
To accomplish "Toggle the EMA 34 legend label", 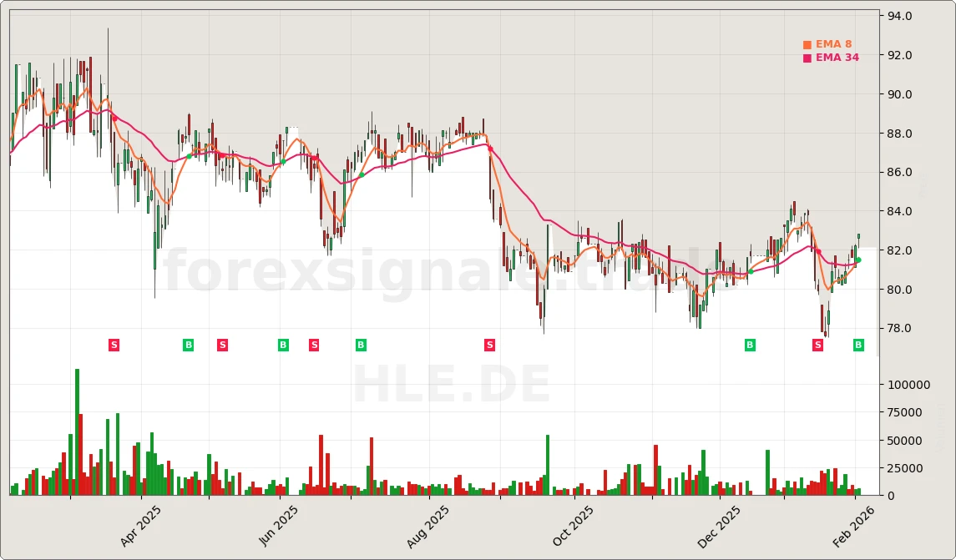I will click(837, 58).
